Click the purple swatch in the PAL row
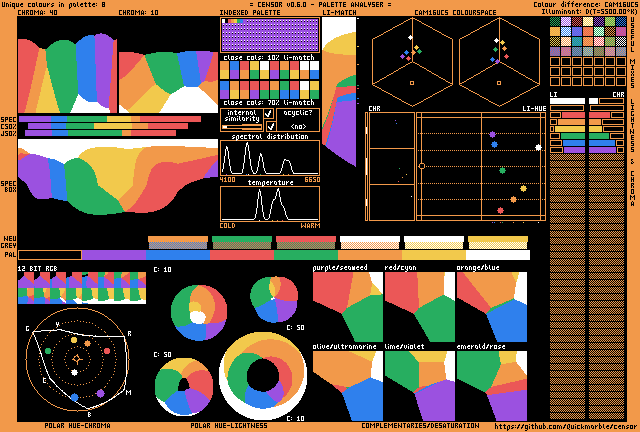Screen dimensions: 640x432 113,255
